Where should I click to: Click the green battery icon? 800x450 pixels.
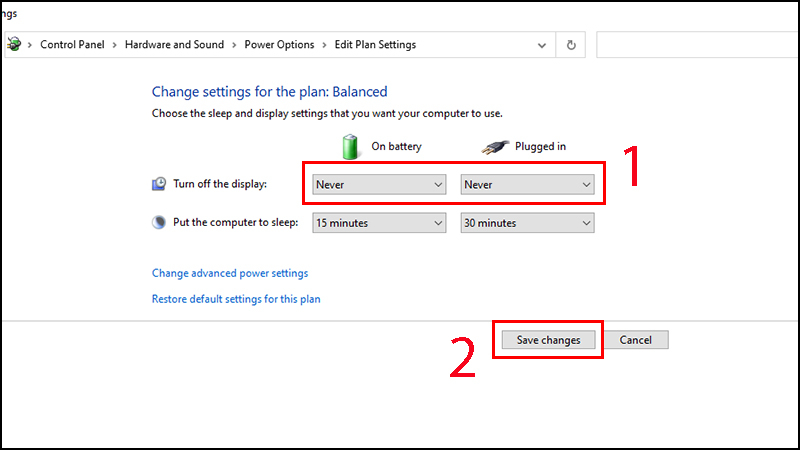(x=350, y=146)
